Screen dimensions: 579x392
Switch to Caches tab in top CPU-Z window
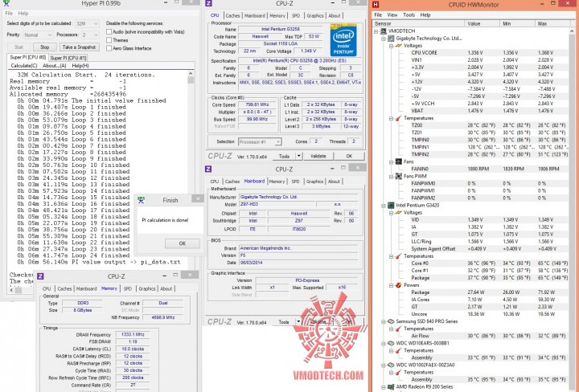(232, 15)
